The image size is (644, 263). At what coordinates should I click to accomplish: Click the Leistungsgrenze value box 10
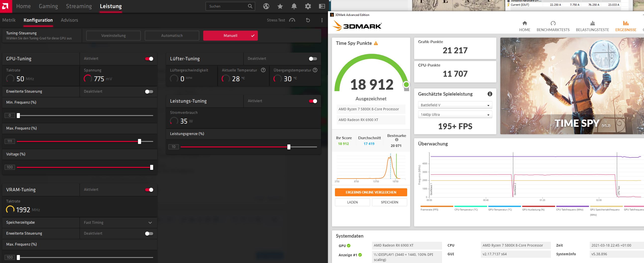174,147
